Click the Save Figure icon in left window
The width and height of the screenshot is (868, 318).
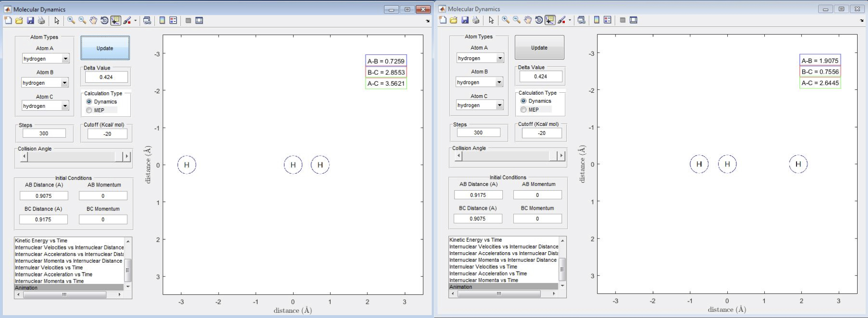pos(30,20)
